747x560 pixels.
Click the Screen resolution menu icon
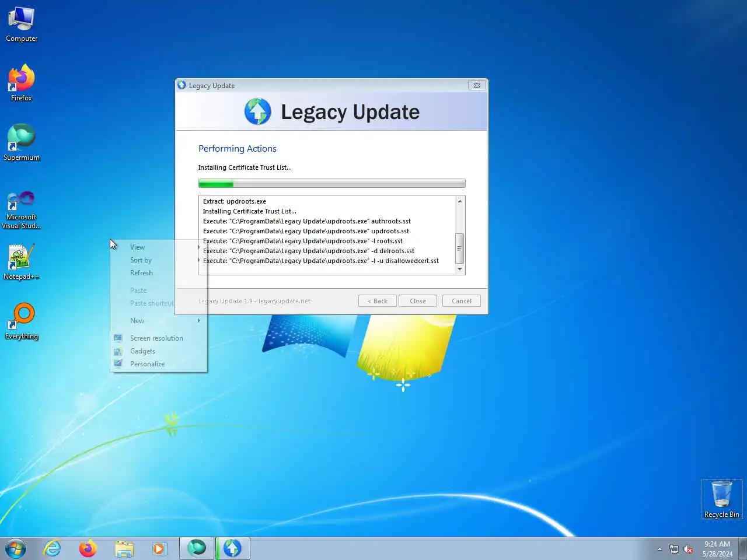pos(118,338)
